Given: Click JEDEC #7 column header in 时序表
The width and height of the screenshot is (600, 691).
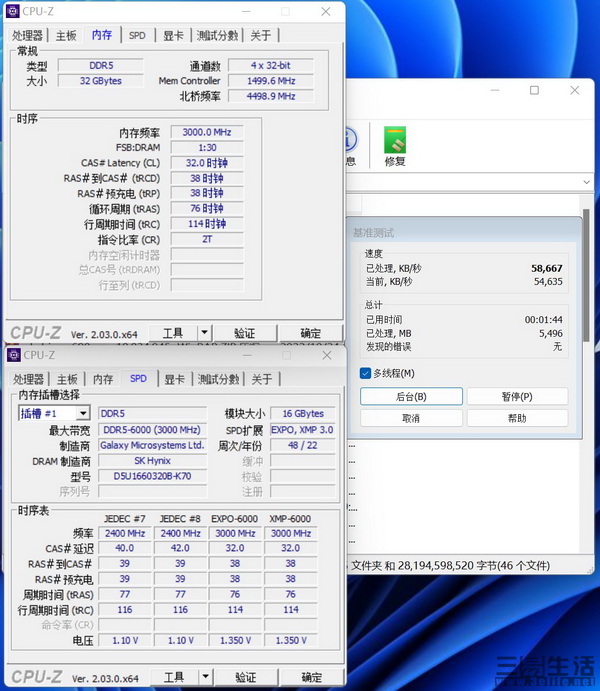Looking at the screenshot, I should [125, 519].
